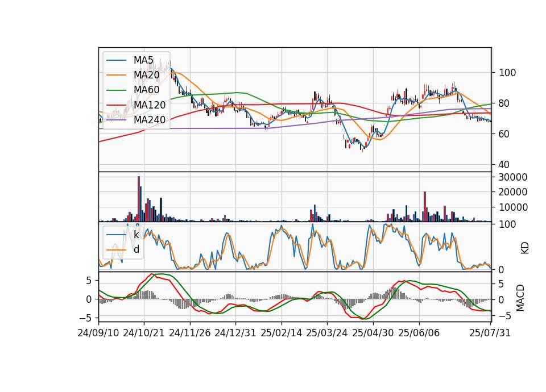Click the blue MA5 legend line sample
The width and height of the screenshot is (546, 392).
tap(116, 61)
